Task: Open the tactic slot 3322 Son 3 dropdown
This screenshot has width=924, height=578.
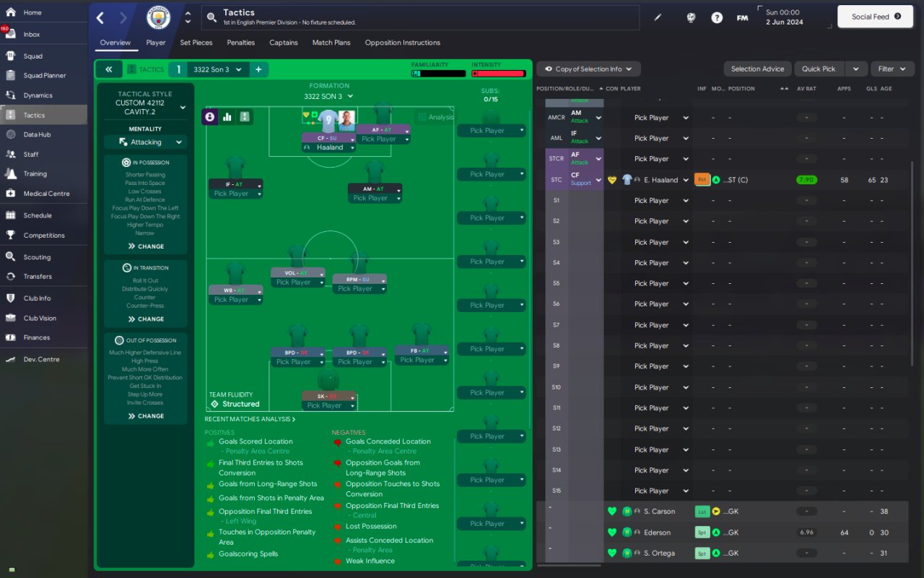Action: [x=217, y=69]
